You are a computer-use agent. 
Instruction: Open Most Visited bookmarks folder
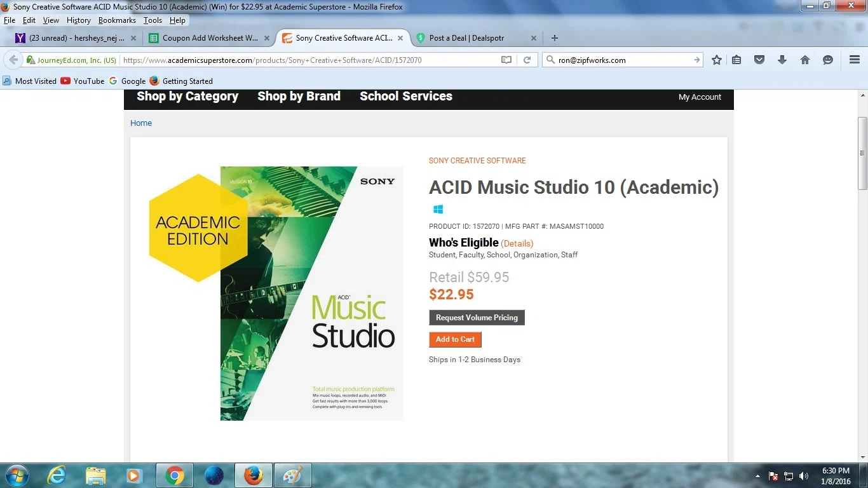(x=30, y=81)
